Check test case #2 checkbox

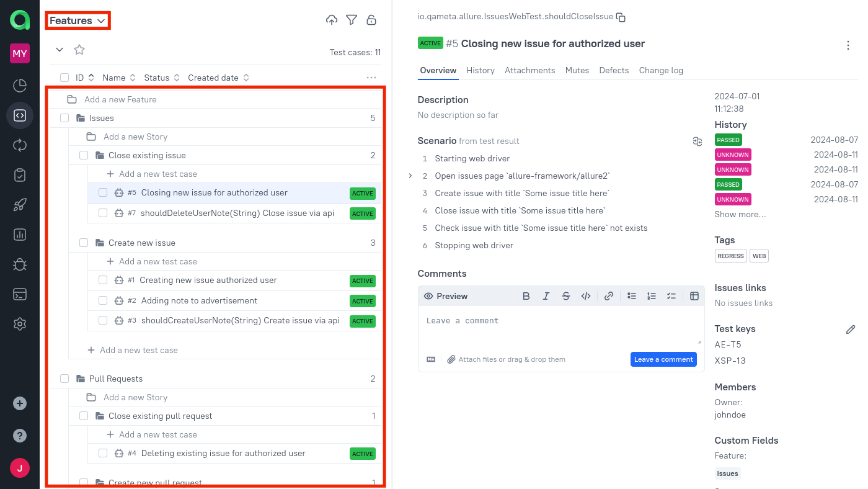(103, 300)
